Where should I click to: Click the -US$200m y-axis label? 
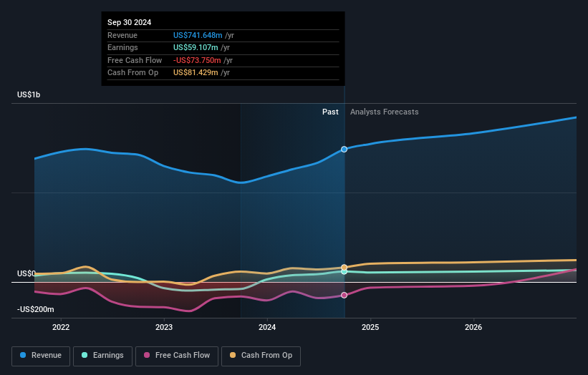click(x=36, y=309)
